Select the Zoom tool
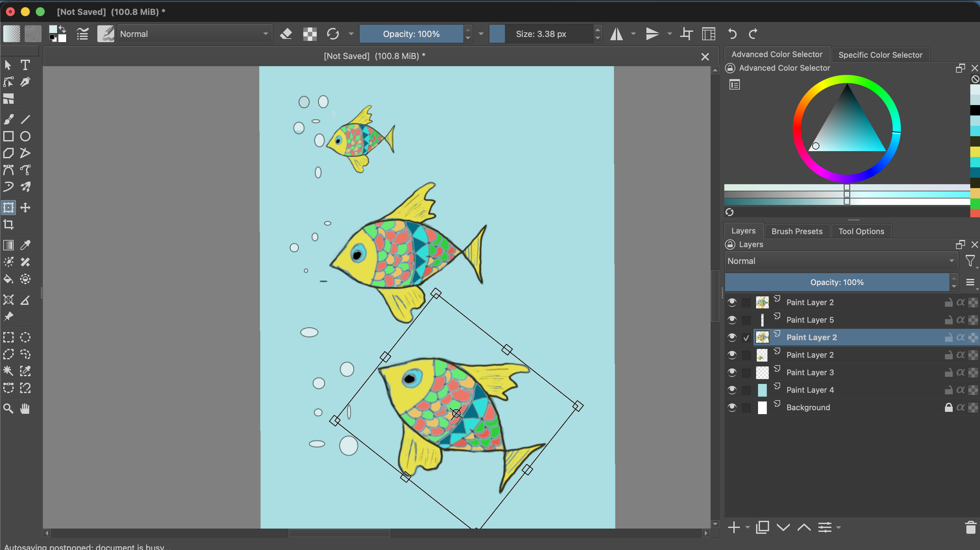This screenshot has width=980, height=550. coord(8,408)
